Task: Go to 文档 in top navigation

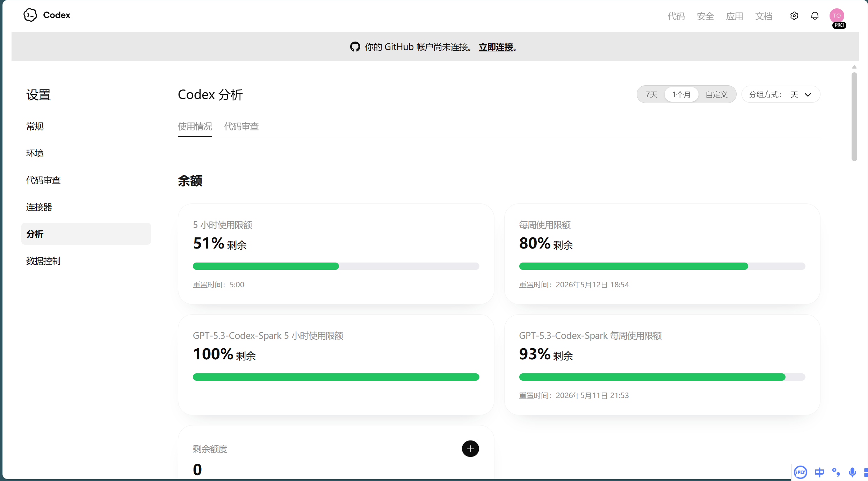Action: [764, 16]
